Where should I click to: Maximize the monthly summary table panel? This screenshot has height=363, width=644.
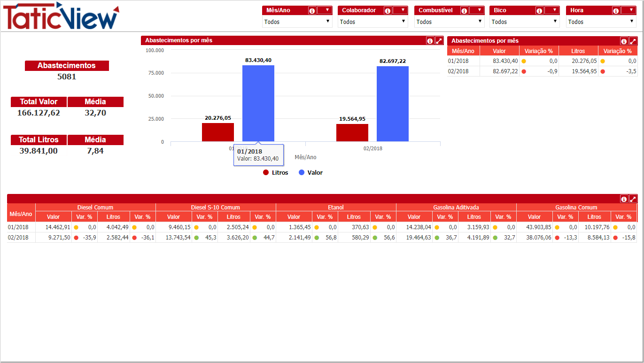633,41
